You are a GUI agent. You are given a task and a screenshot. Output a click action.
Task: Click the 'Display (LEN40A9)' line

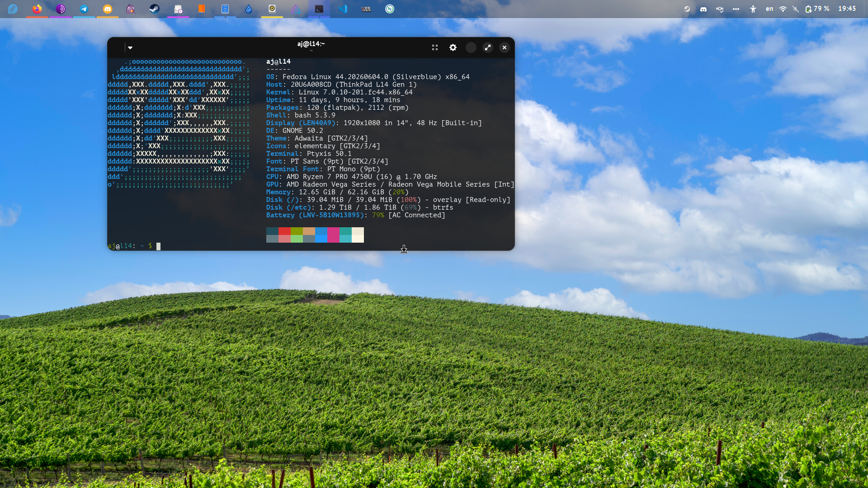(374, 123)
